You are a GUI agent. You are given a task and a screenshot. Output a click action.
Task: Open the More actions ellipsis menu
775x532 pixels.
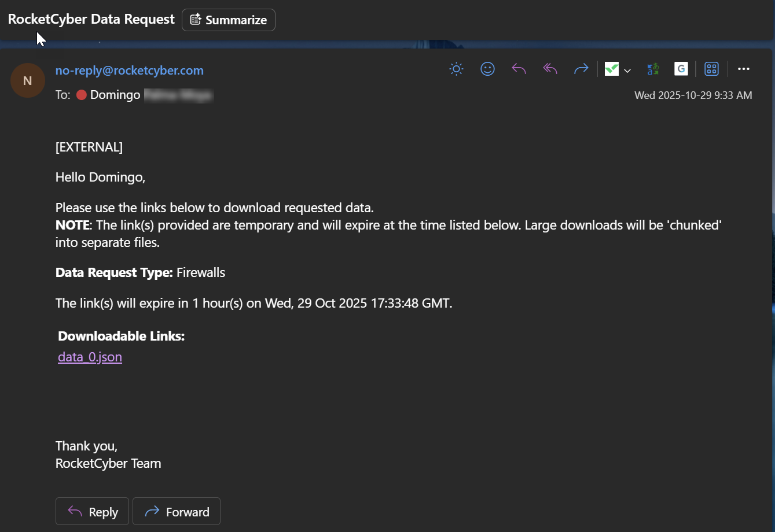(x=744, y=69)
